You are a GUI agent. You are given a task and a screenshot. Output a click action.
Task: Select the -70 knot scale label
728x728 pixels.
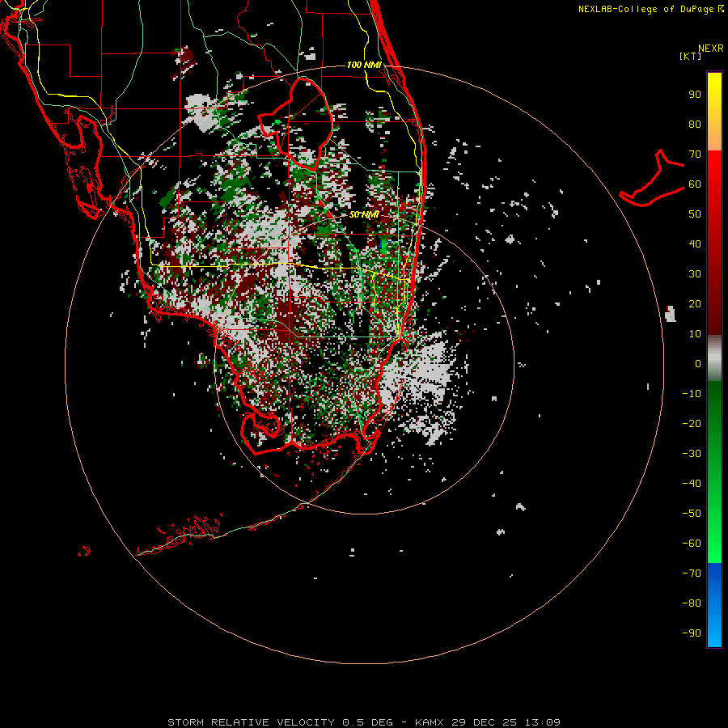tap(692, 574)
